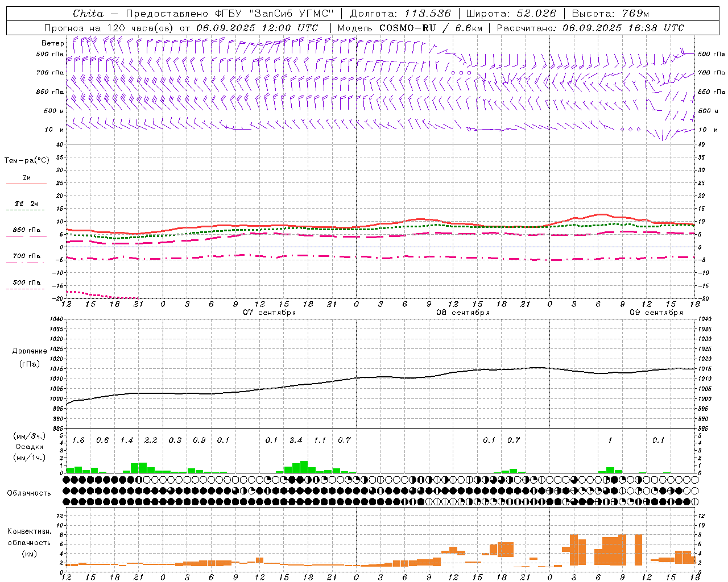This screenshot has width=728, height=582.
Task: Select the 2.2 precipitation amount value
Action: [151, 440]
